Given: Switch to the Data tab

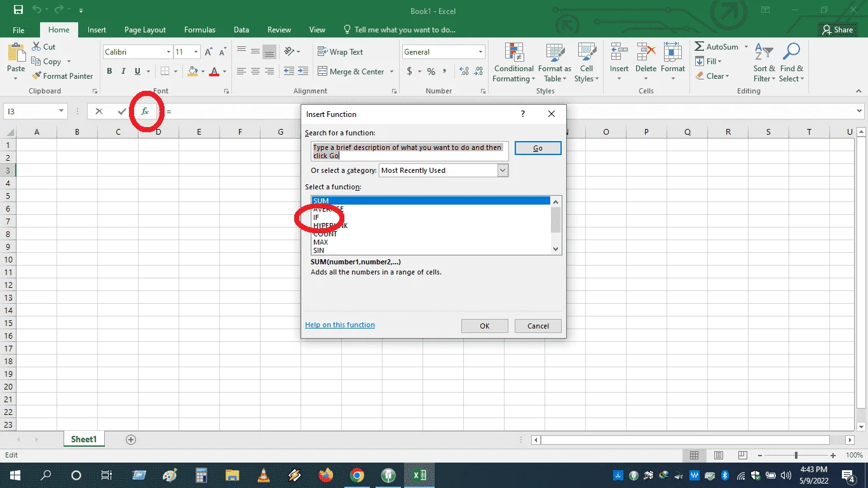Looking at the screenshot, I should point(241,30).
